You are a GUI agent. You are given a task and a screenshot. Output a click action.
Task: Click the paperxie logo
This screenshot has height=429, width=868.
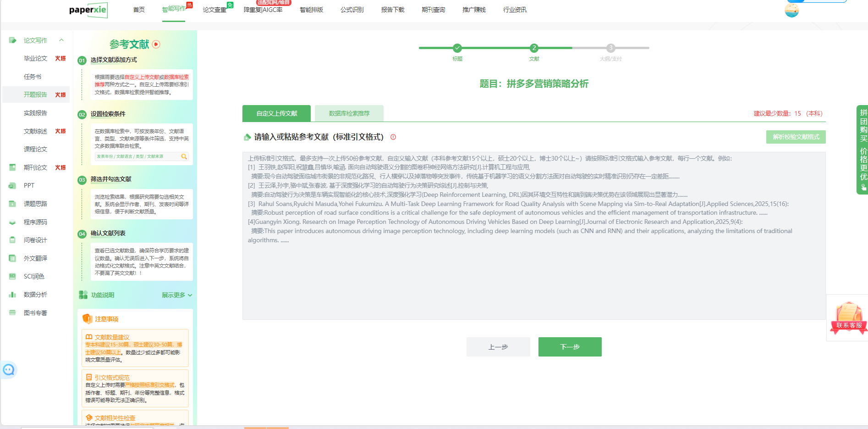point(88,10)
